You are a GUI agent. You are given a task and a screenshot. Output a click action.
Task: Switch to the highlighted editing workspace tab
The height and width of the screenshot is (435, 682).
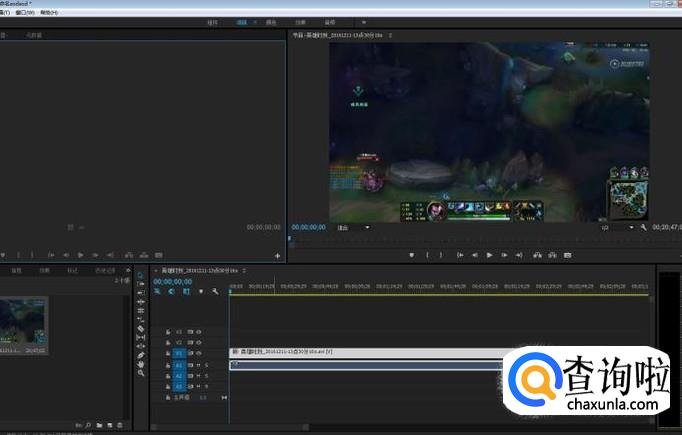(x=242, y=21)
